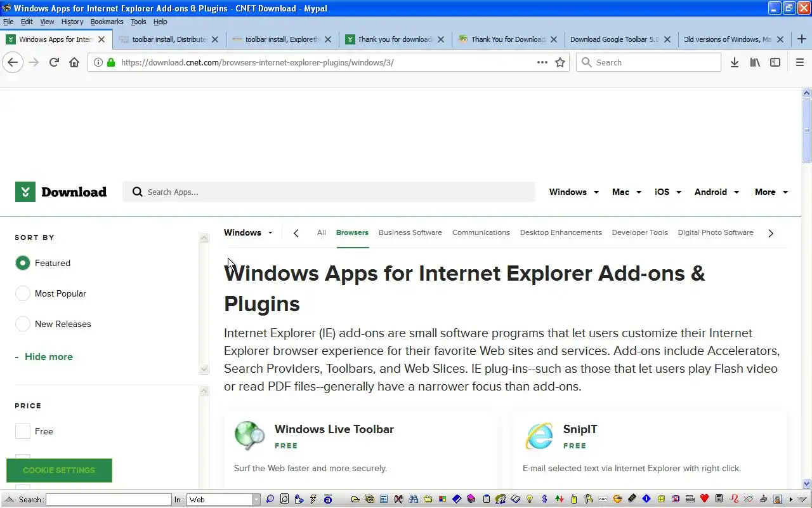Screen dimensions: 812x508
Task: Click the yellow mobile phone icon
Action: pos(574,499)
